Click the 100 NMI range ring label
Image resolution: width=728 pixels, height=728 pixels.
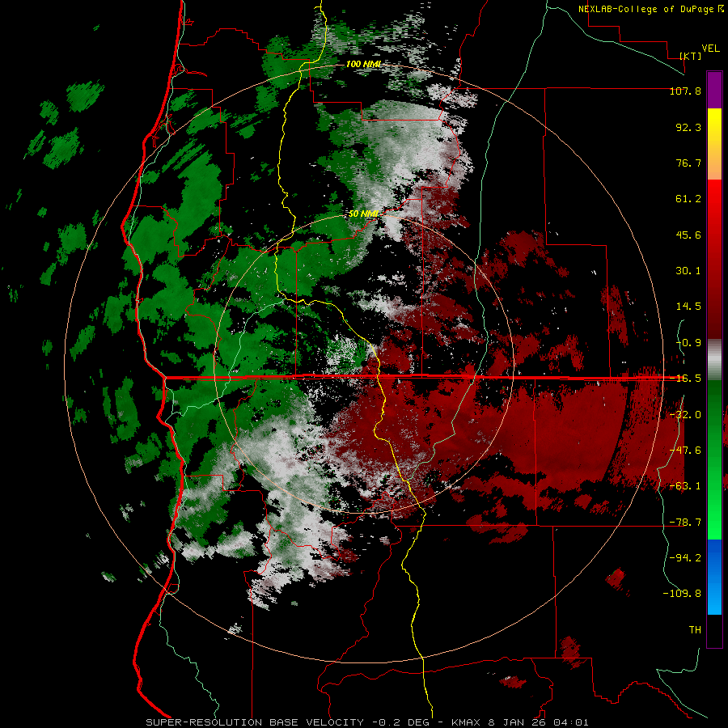pyautogui.click(x=363, y=64)
